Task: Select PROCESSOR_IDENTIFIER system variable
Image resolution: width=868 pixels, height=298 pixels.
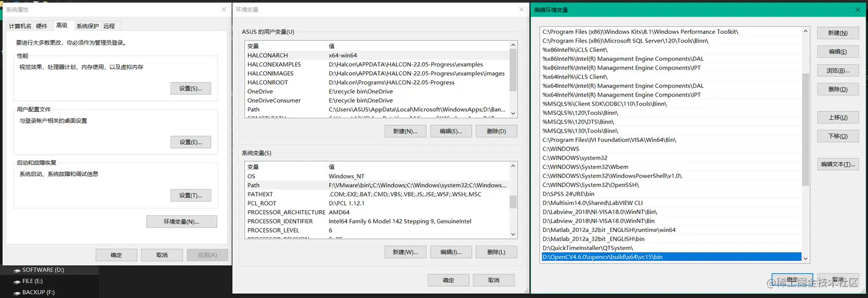Action: tap(377, 221)
